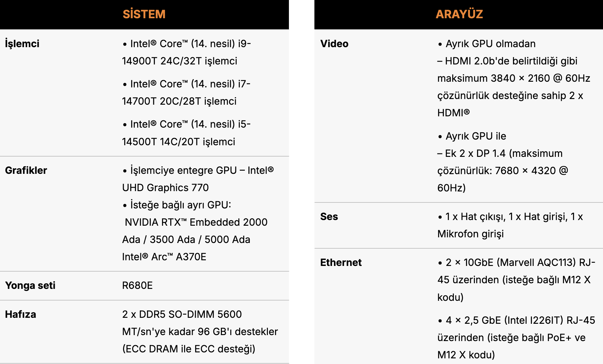This screenshot has height=364, width=603.
Task: Select the Ethernet row label
Action: 341,262
